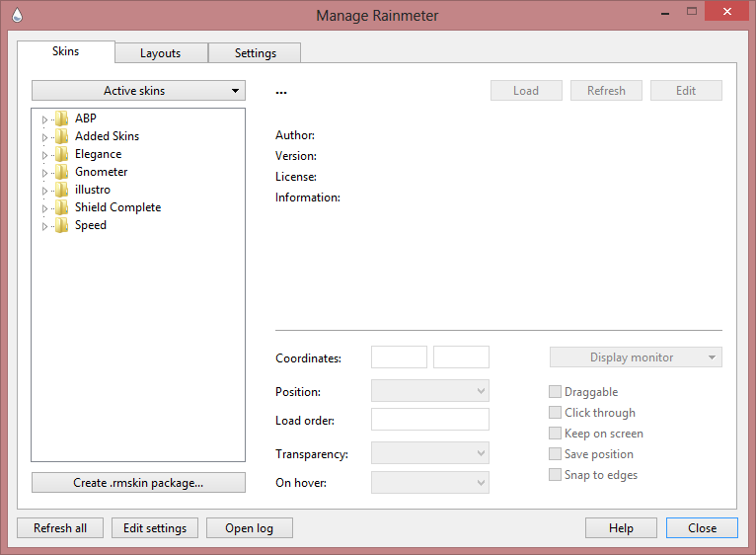Click the Edit button
Screen dimensions: 756x555
pos(686,90)
